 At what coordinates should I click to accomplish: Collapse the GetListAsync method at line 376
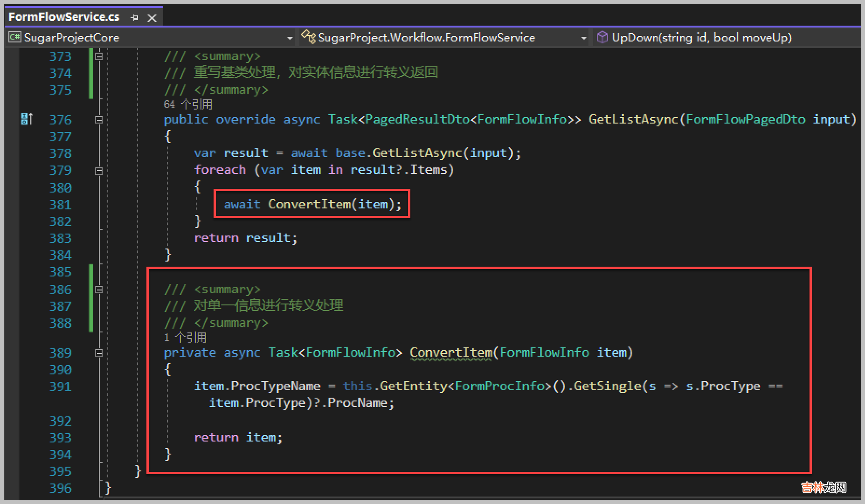click(99, 120)
